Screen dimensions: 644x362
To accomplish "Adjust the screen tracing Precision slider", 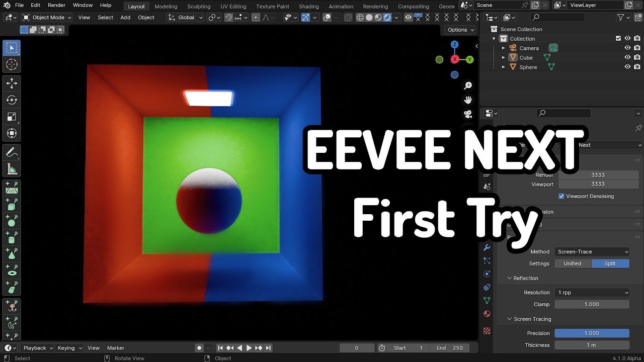I will (592, 333).
